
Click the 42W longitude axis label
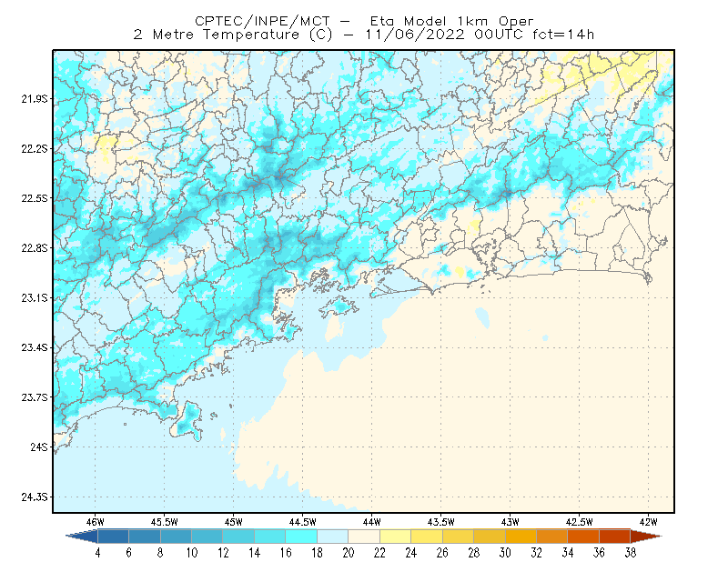point(649,522)
